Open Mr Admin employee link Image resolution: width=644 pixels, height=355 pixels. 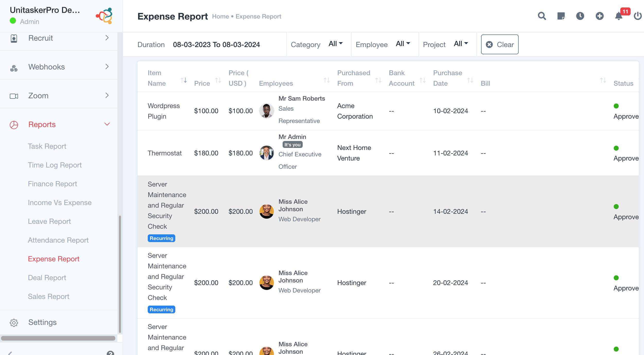(292, 137)
